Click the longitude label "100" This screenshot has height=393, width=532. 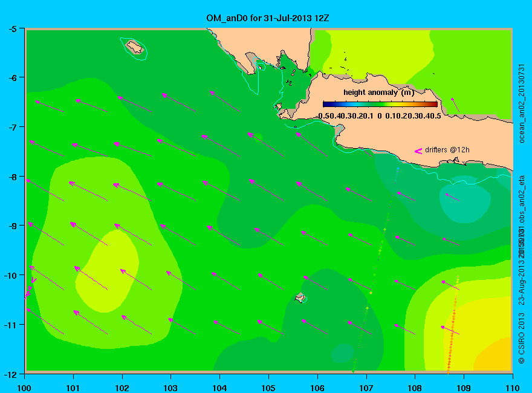point(24,388)
